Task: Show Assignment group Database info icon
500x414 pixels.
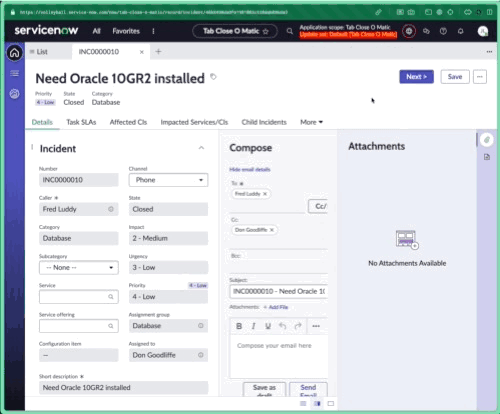Action: 201,326
